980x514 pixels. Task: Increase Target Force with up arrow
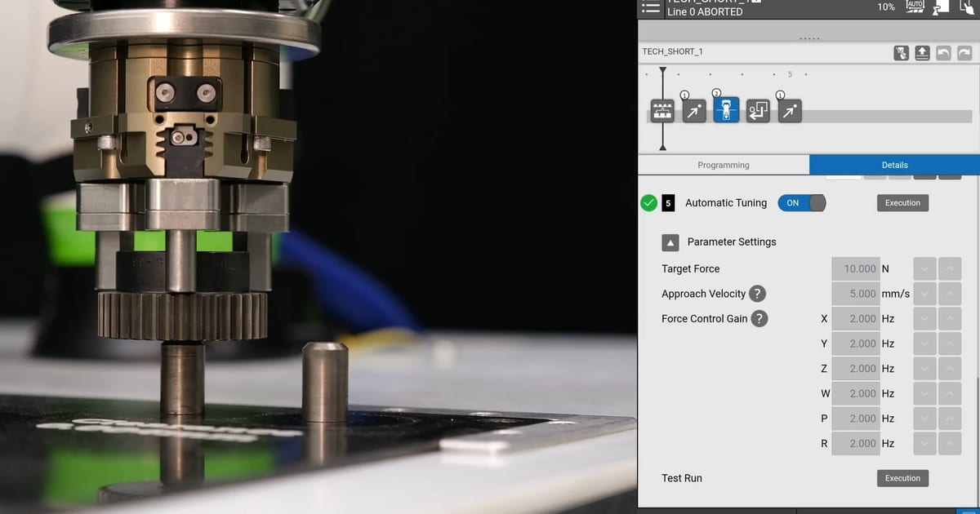950,268
